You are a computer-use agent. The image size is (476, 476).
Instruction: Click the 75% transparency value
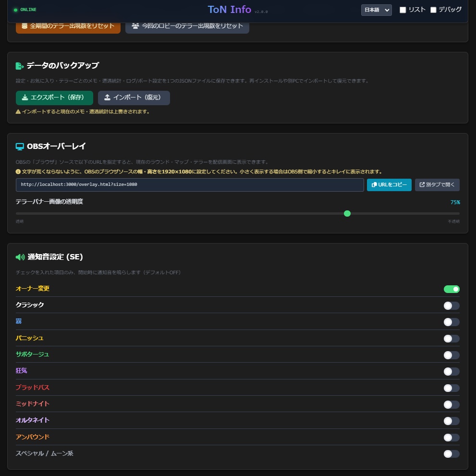tap(455, 203)
